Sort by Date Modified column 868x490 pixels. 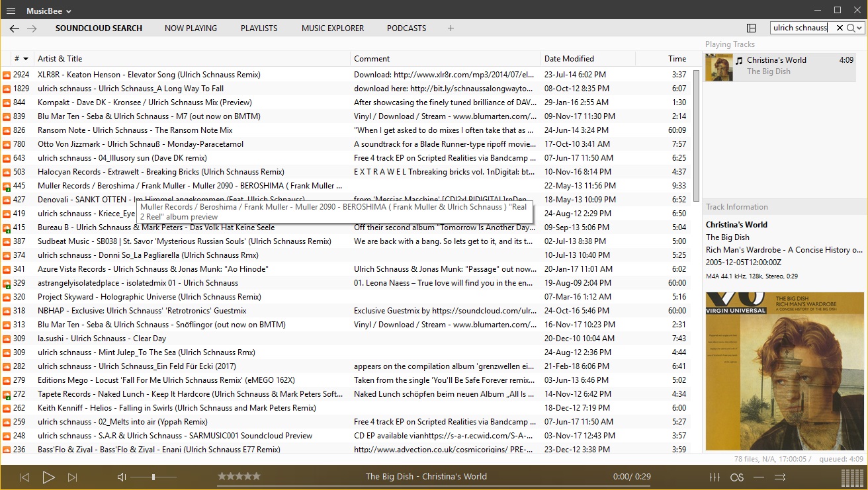pos(588,59)
